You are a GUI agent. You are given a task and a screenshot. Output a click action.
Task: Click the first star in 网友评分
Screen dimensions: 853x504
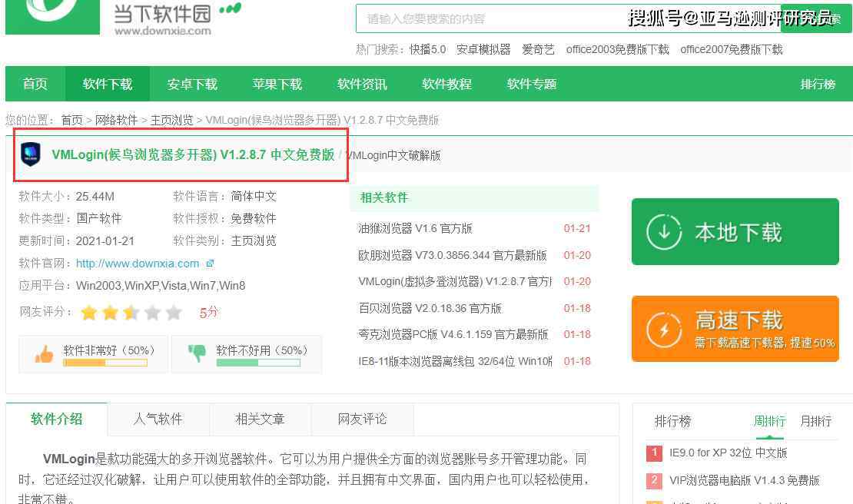pos(89,313)
